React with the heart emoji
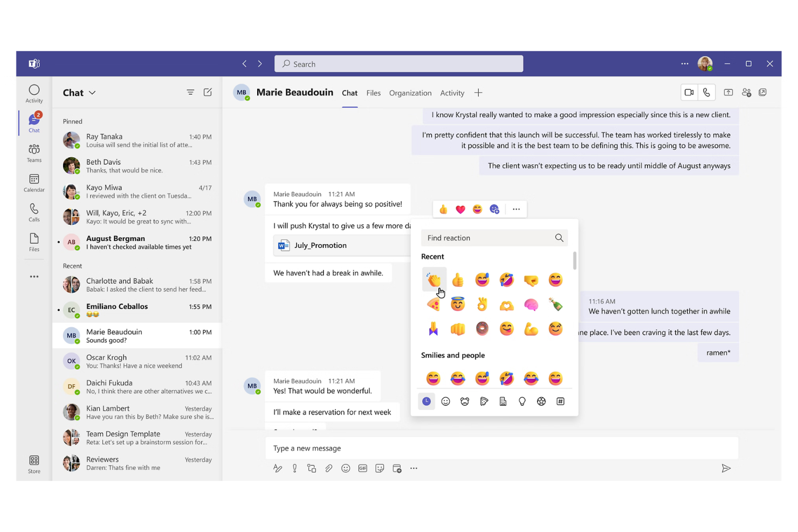The width and height of the screenshot is (798, 532). (460, 209)
